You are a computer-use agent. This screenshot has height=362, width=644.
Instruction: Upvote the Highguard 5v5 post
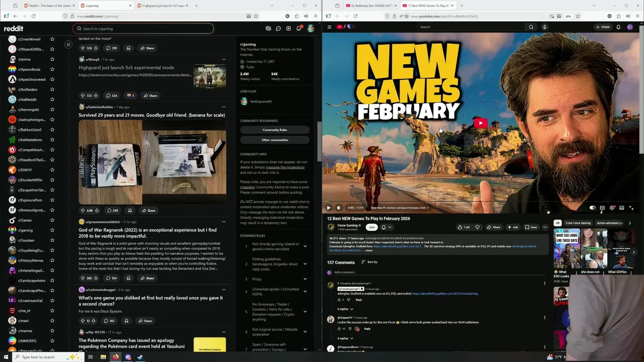coord(83,96)
